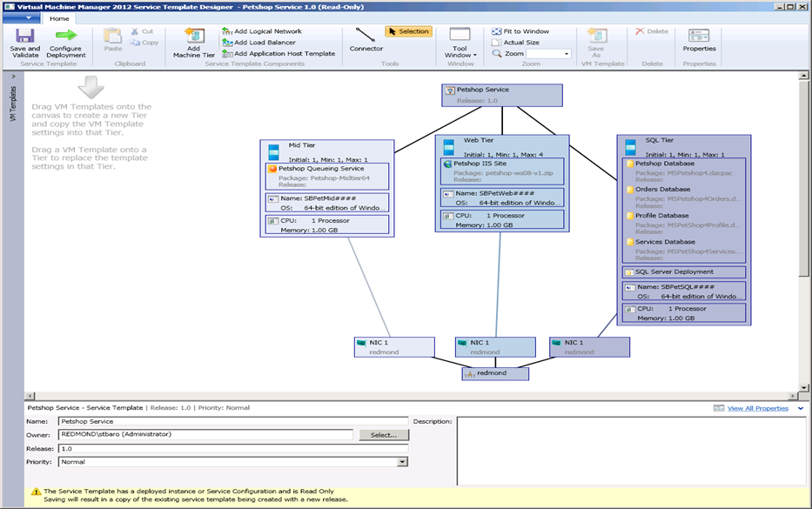This screenshot has height=509, width=812.
Task: Click the canvas vertical scrollbar down arrow
Action: 803,387
